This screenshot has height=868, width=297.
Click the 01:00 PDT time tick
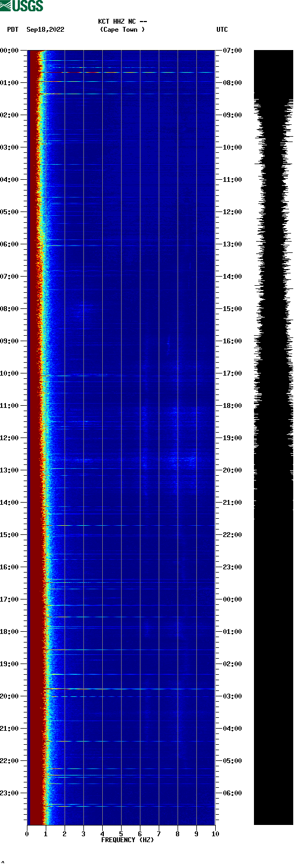click(x=9, y=83)
